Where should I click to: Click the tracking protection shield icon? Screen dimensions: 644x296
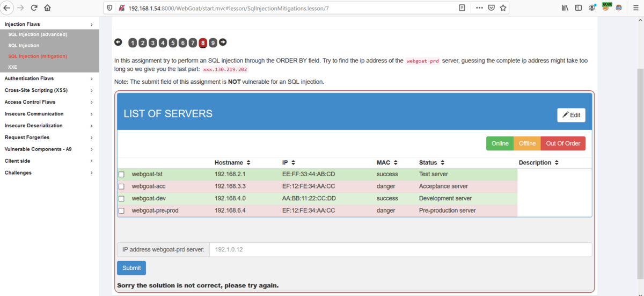click(110, 8)
